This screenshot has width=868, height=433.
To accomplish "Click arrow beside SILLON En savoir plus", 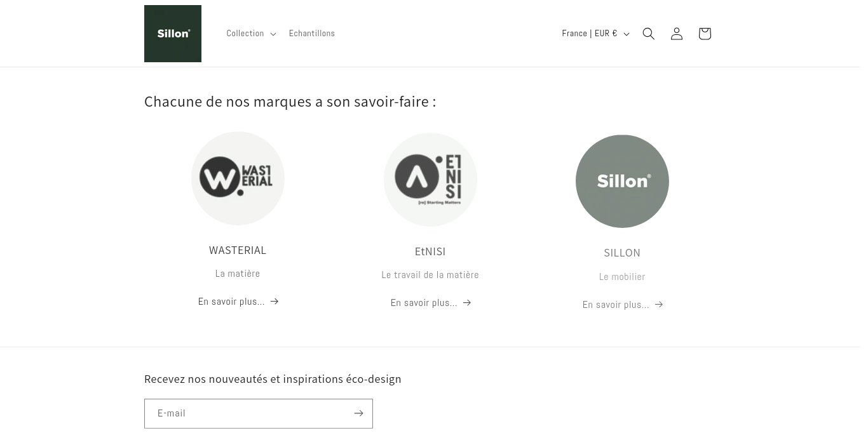I will [x=659, y=305].
